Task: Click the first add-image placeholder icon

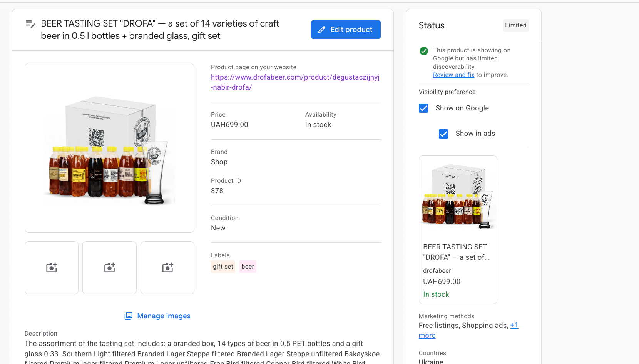Action: (52, 268)
